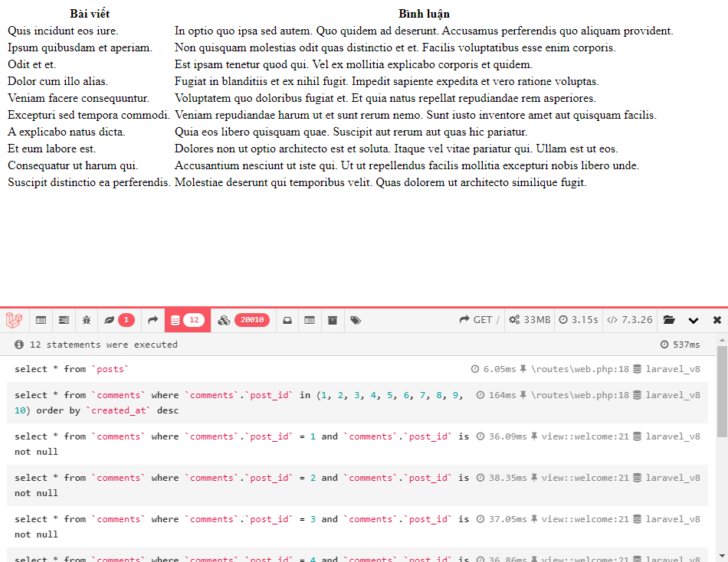This screenshot has width=728, height=562.
Task: Click the scrollbar up arrow in queries panel
Action: pos(722,340)
